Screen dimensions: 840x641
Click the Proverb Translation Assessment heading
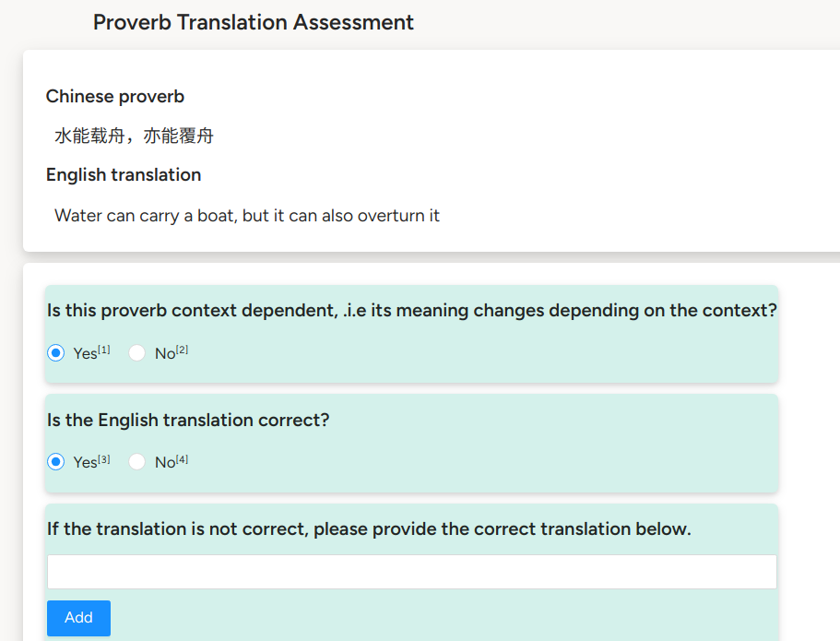click(x=254, y=23)
